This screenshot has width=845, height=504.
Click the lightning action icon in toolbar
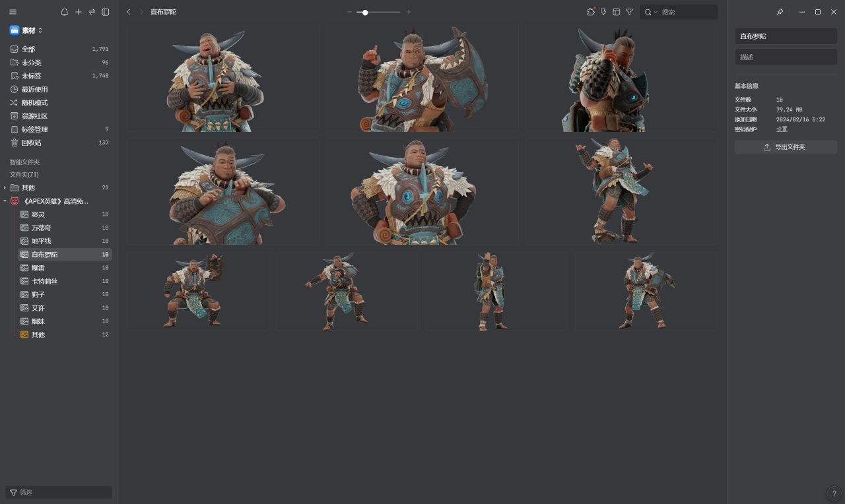click(x=603, y=12)
